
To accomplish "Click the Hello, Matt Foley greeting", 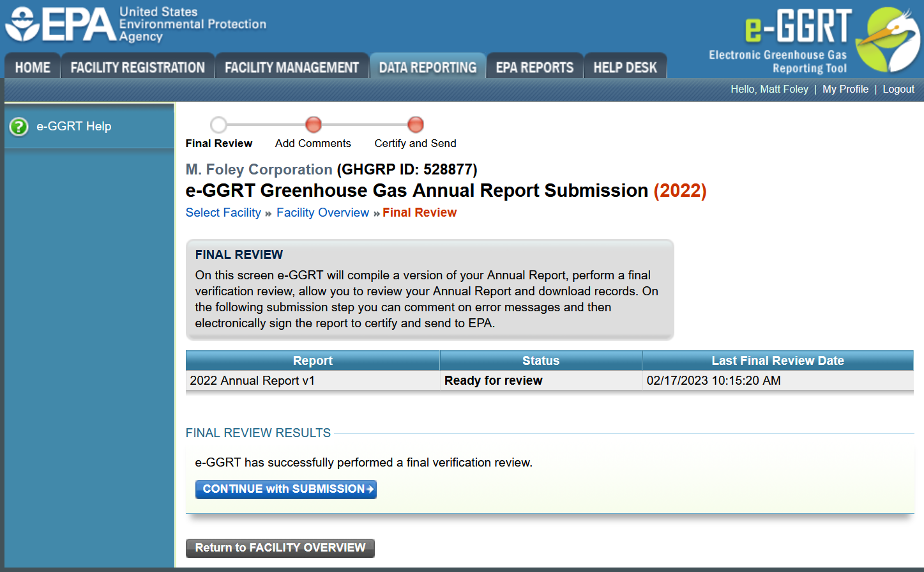I will [769, 89].
